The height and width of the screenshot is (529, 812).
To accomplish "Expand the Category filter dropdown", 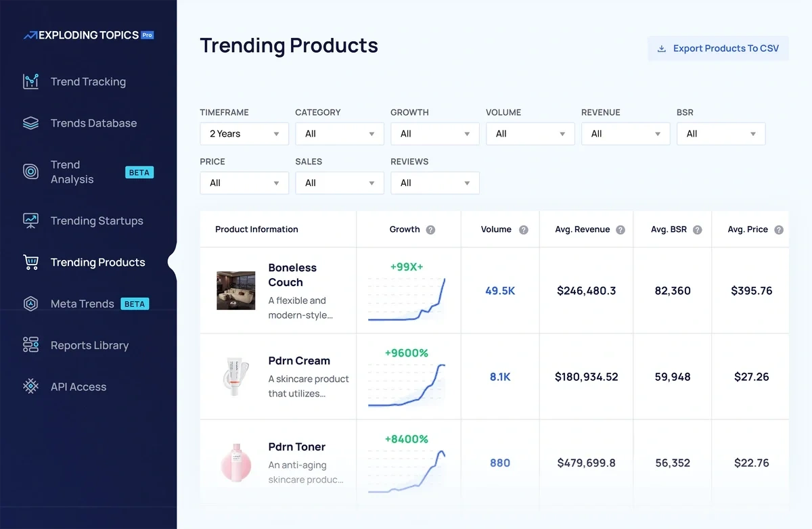I will point(339,134).
